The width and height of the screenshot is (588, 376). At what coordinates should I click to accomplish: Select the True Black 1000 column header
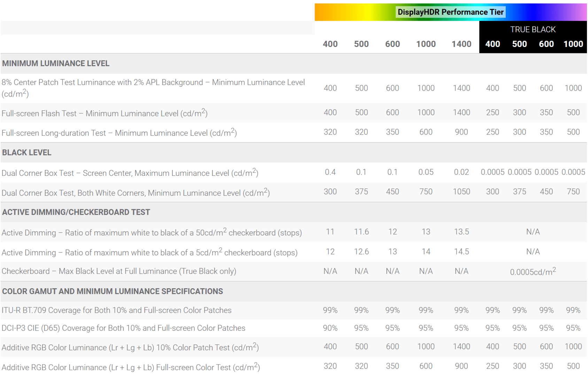[573, 44]
